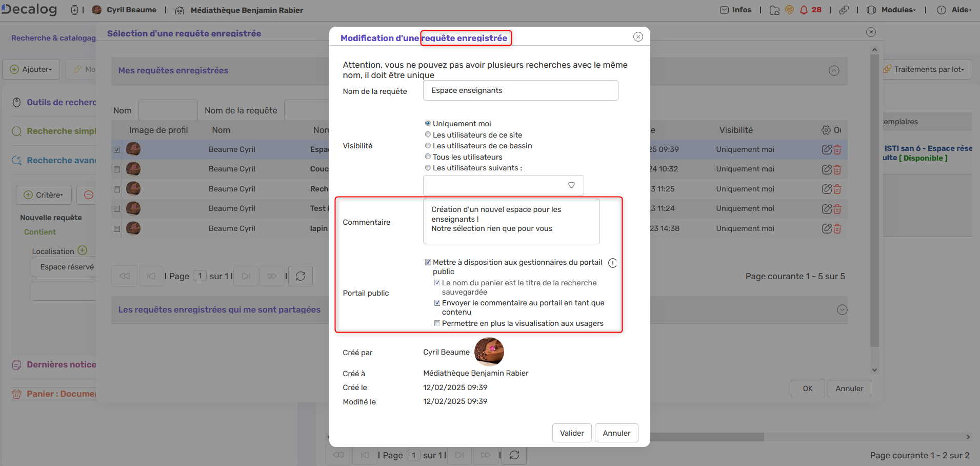Select the radio button Tous les utilisateurs
Screen dimensions: 980x466
click(x=428, y=157)
